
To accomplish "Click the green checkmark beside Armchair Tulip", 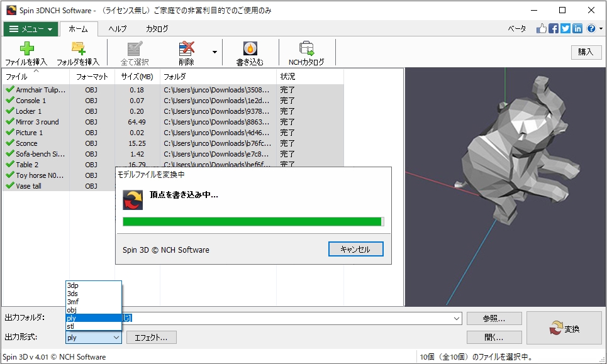I will 10,89.
